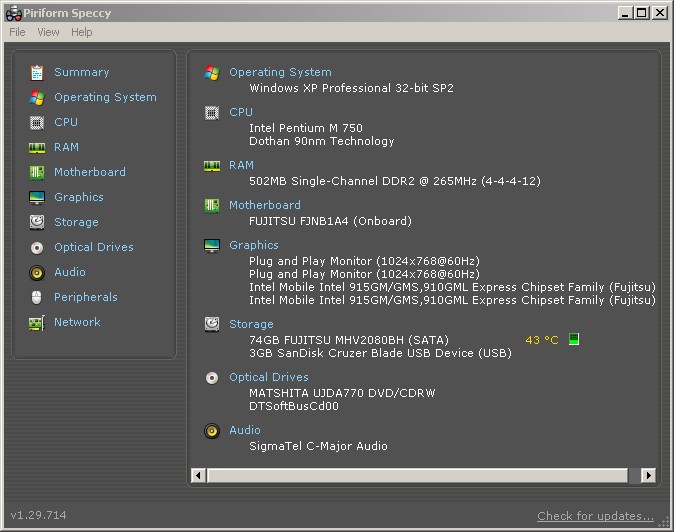Click the horizontal scrollbar thumb

pyautogui.click(x=417, y=475)
